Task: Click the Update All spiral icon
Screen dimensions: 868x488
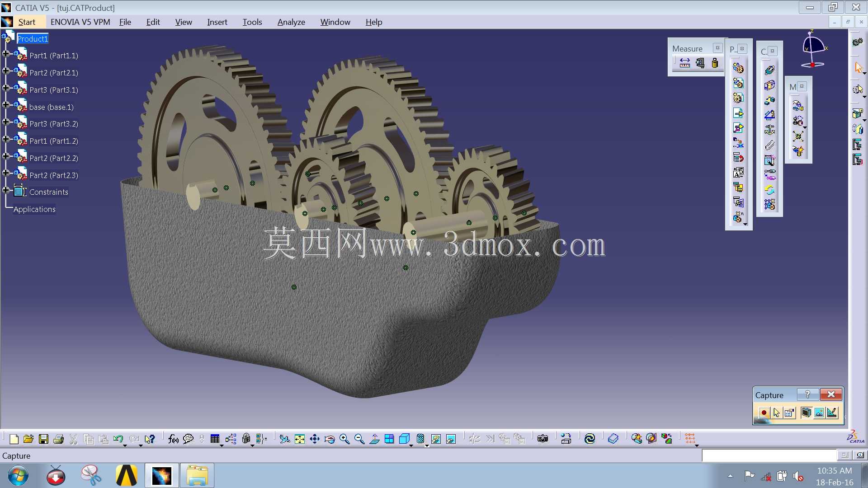Action: coord(590,439)
